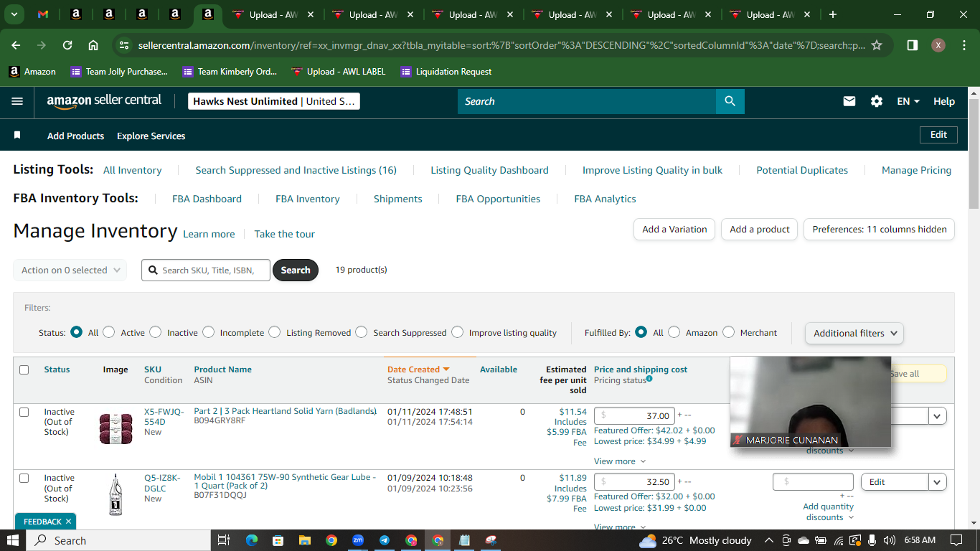
Task: Open the Action on 0 selected dropdown
Action: pyautogui.click(x=70, y=270)
